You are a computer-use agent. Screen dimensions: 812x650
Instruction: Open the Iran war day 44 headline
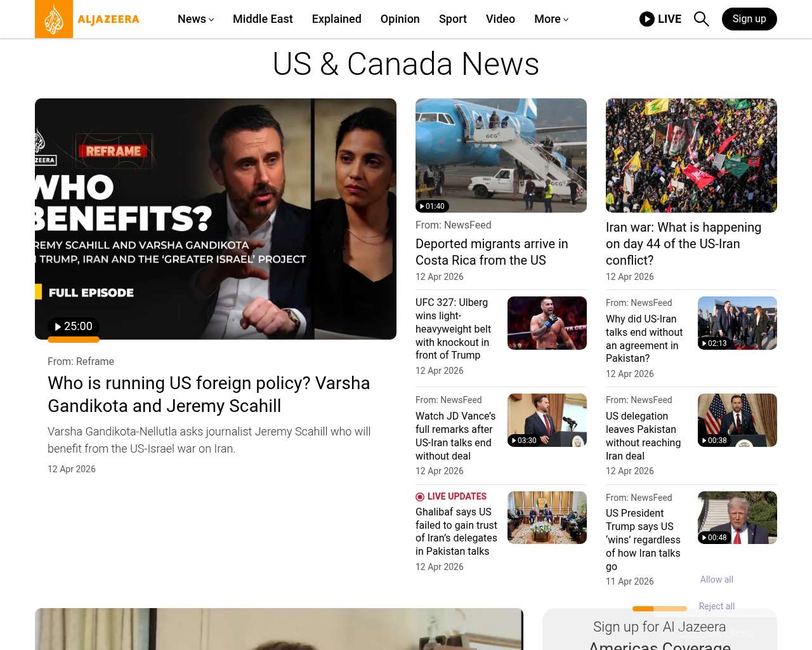[x=683, y=244]
